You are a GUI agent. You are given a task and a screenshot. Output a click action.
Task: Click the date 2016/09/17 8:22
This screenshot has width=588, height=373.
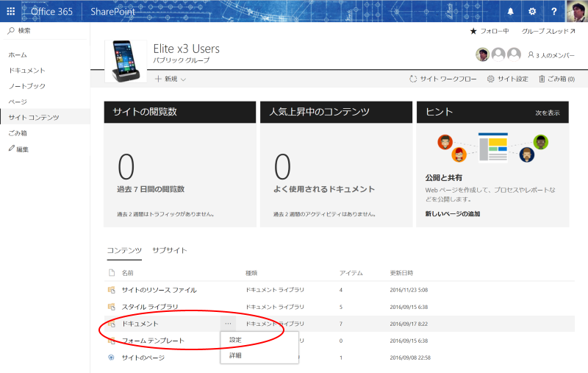[409, 324]
